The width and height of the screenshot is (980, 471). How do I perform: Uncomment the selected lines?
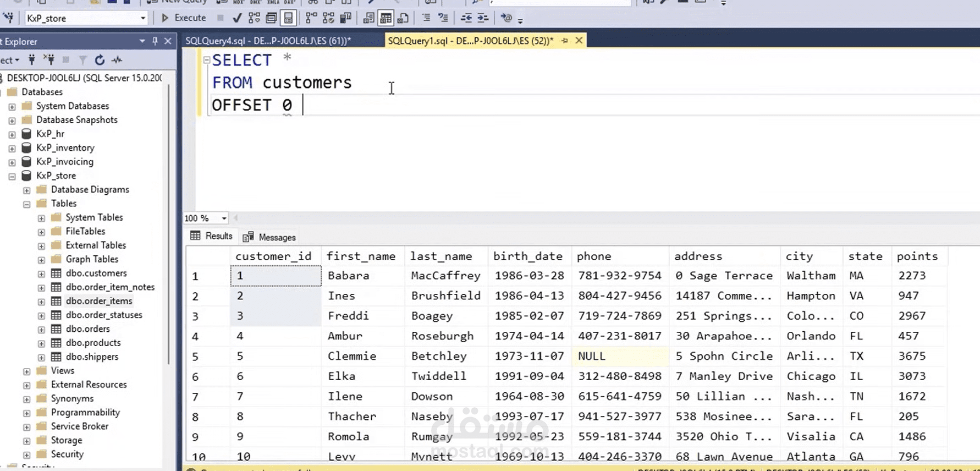[x=443, y=18]
